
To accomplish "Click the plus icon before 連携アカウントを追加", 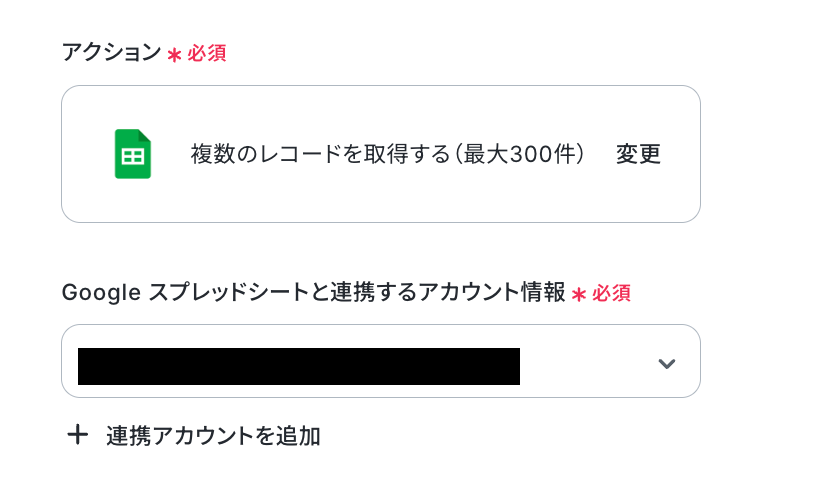I will [77, 435].
